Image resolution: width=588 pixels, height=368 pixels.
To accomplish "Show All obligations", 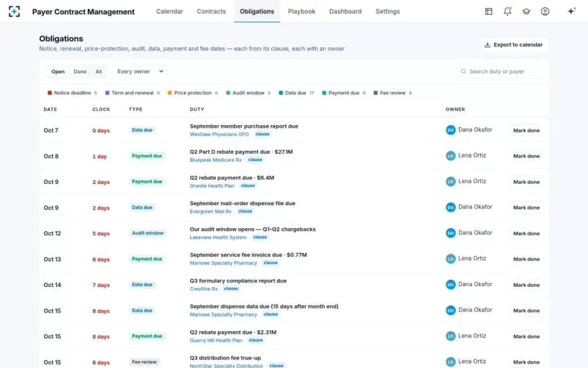I will click(x=98, y=72).
